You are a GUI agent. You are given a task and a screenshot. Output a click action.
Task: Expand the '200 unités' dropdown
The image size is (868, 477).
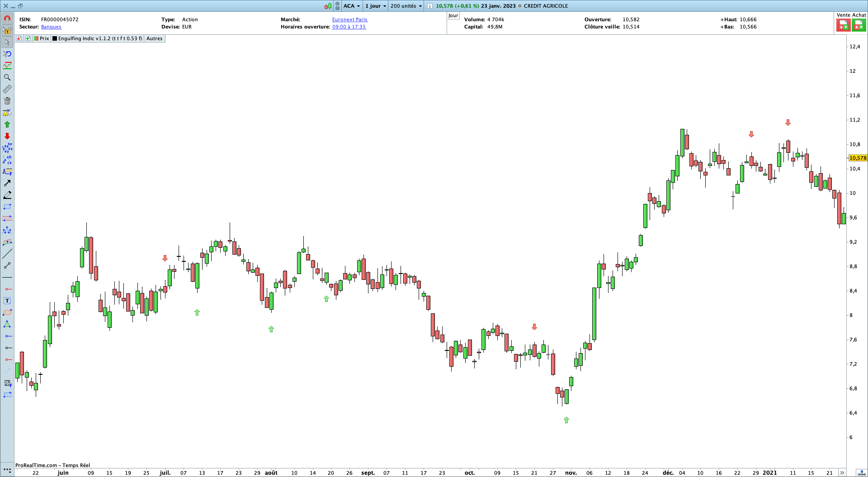(406, 6)
